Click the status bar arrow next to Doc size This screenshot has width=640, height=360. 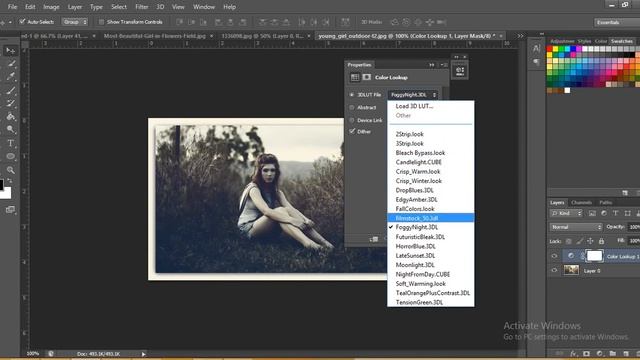143,354
